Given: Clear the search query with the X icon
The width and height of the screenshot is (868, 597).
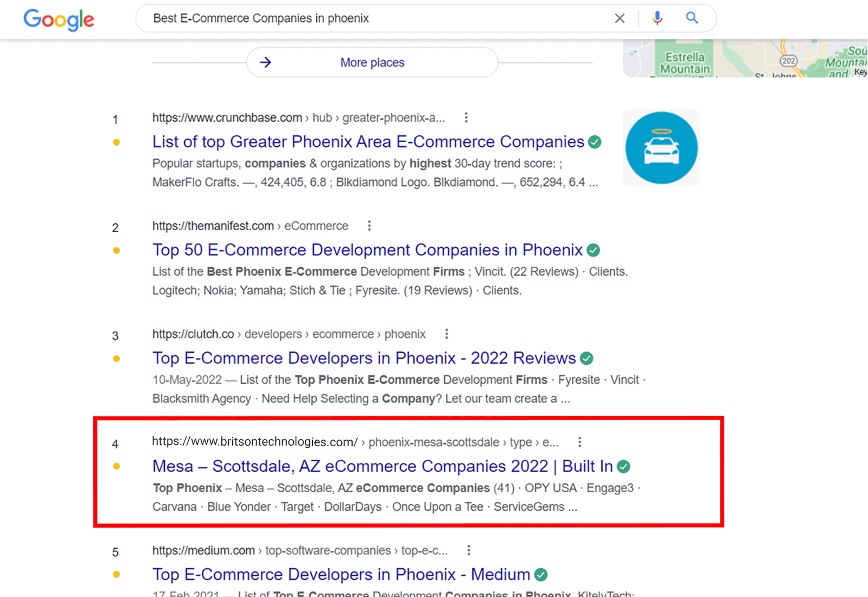Looking at the screenshot, I should point(620,18).
